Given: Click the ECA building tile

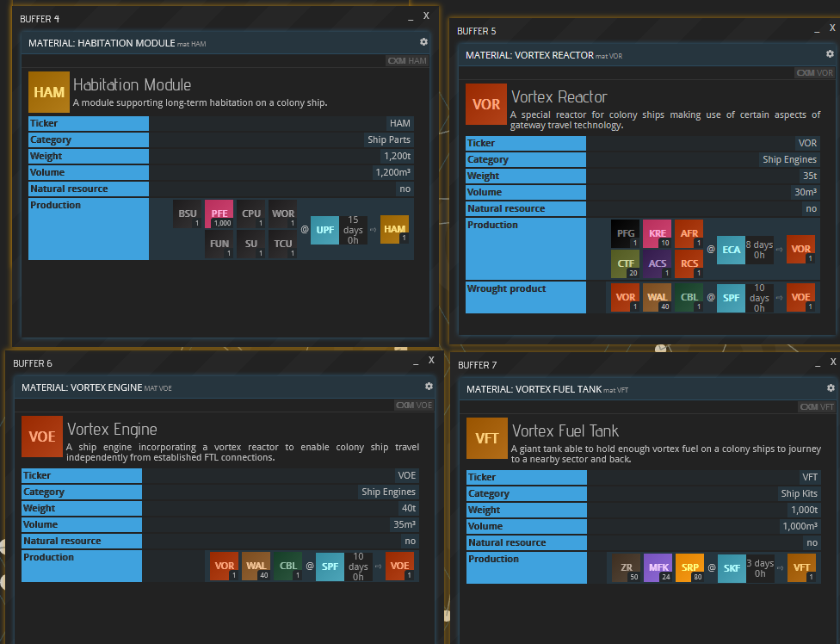Looking at the screenshot, I should [732, 250].
